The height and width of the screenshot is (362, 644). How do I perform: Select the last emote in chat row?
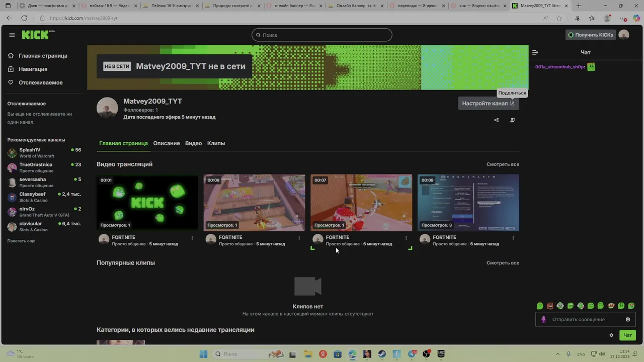pyautogui.click(x=631, y=306)
